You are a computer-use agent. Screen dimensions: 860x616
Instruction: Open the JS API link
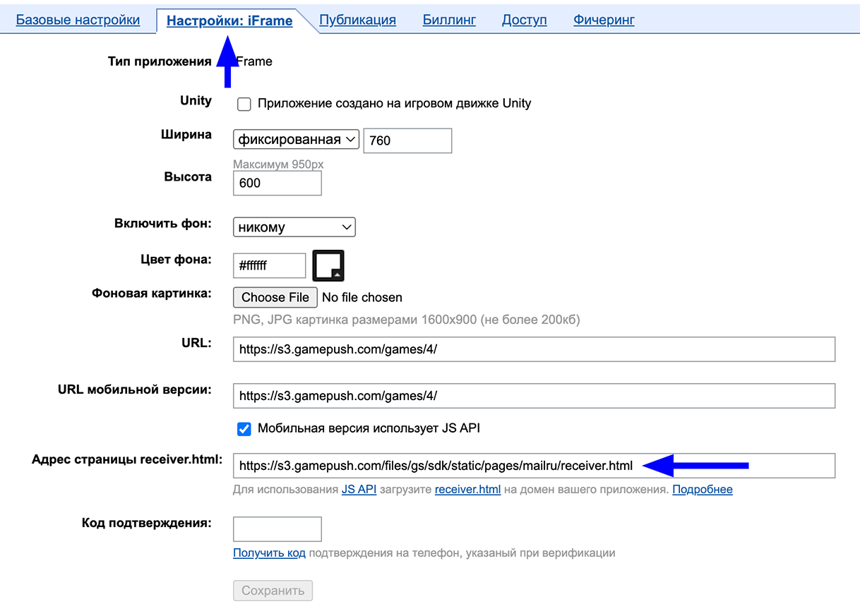(x=359, y=489)
